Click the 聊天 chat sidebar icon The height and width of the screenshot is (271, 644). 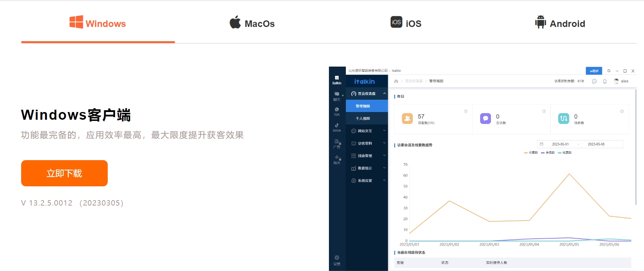click(337, 96)
